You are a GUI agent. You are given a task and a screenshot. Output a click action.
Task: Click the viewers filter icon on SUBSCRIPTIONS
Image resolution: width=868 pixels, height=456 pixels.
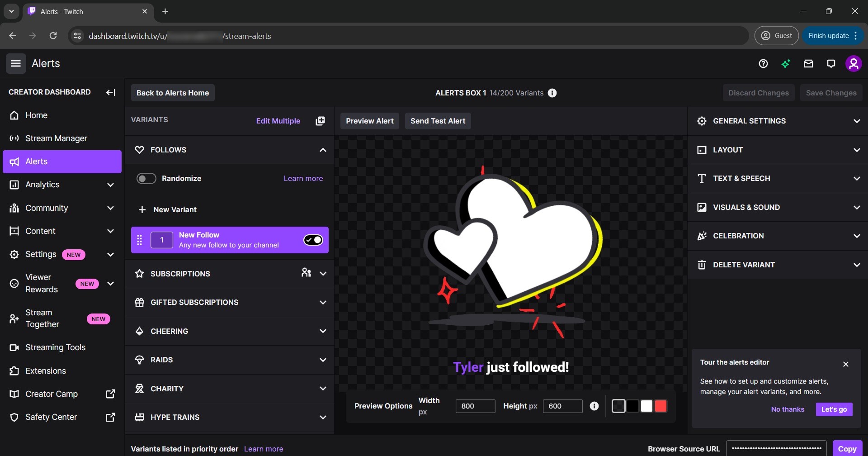[x=307, y=273]
